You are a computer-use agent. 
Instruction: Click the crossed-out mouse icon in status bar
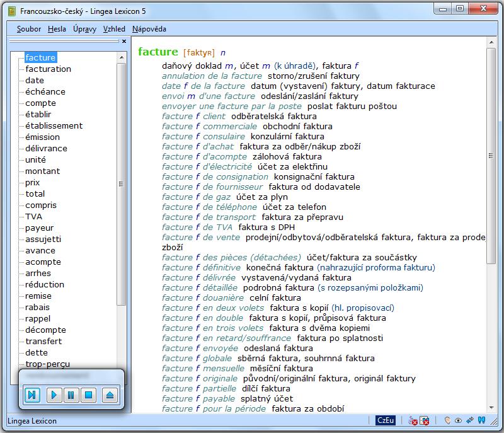pos(413,420)
